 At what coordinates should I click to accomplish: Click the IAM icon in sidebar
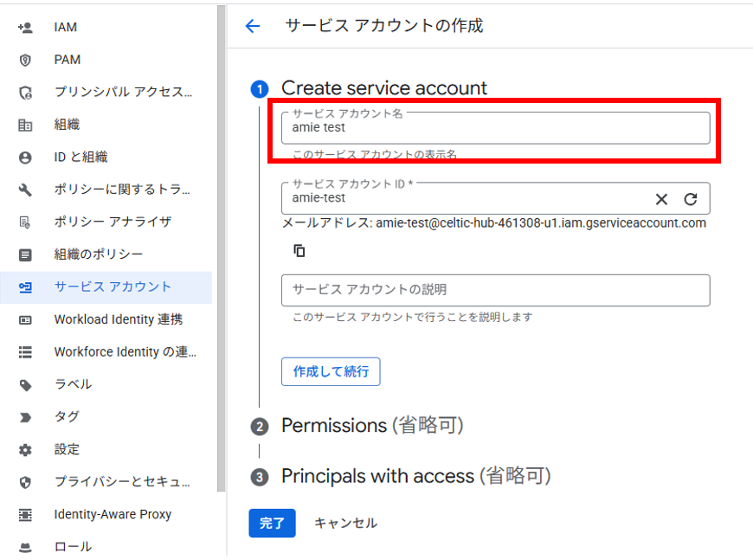pyautogui.click(x=25, y=28)
